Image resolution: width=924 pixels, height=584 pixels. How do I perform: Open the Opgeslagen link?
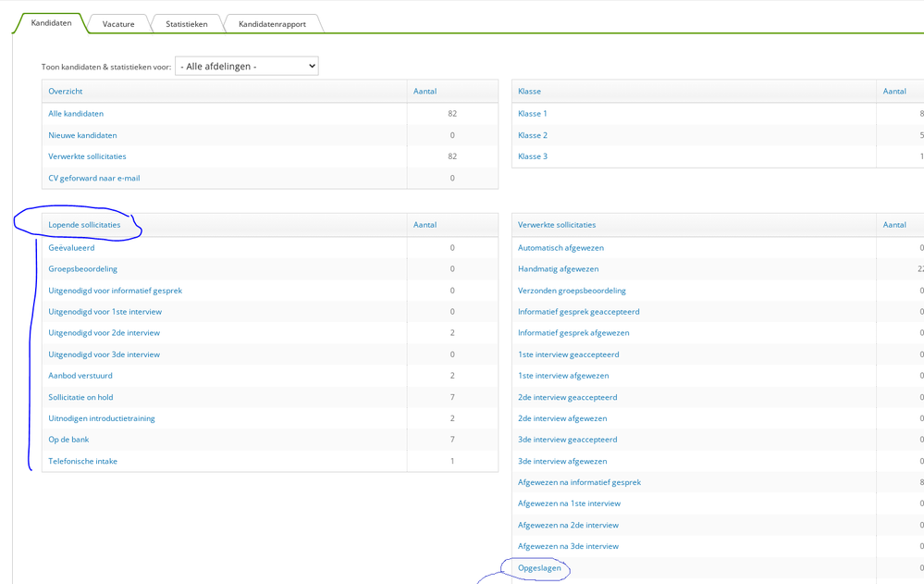[x=539, y=568]
